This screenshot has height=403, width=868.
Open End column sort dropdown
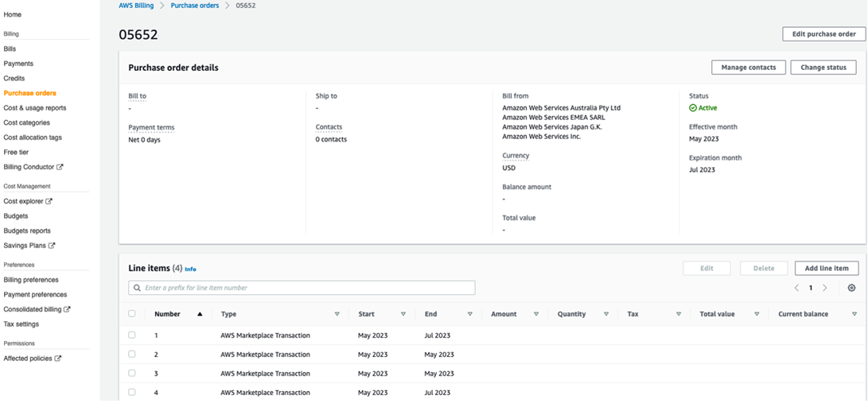tap(470, 314)
